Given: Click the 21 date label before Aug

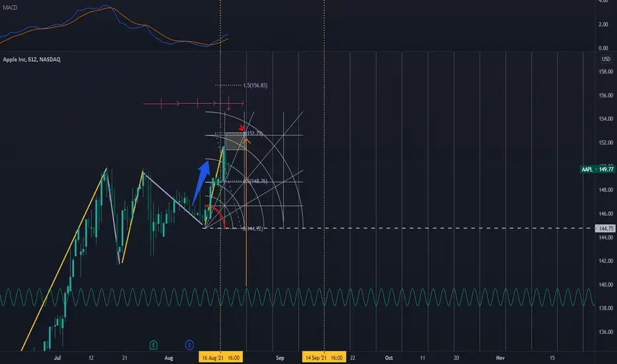Looking at the screenshot, I should click(x=124, y=357).
